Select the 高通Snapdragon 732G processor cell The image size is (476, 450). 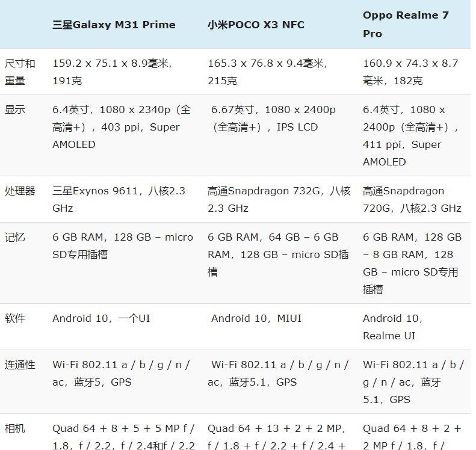click(x=279, y=199)
